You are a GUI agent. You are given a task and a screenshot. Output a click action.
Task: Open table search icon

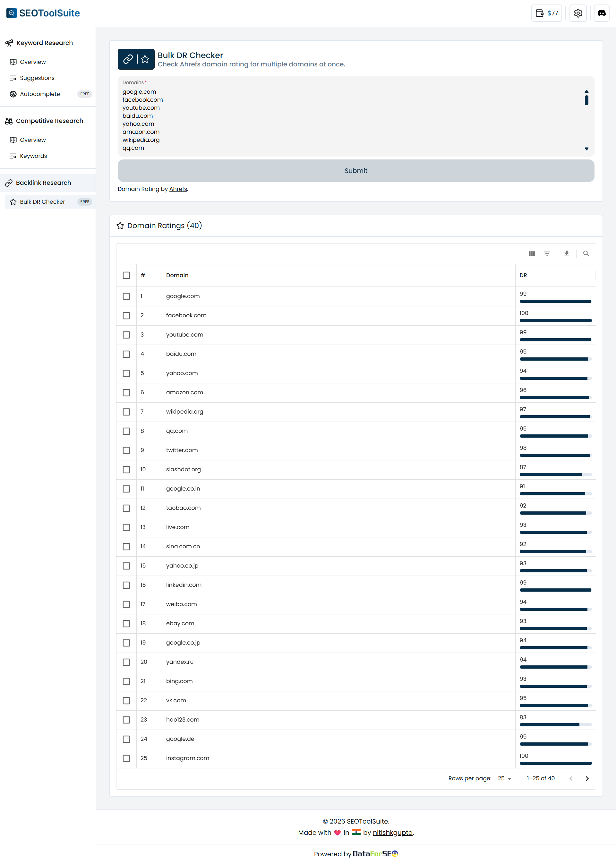point(586,254)
